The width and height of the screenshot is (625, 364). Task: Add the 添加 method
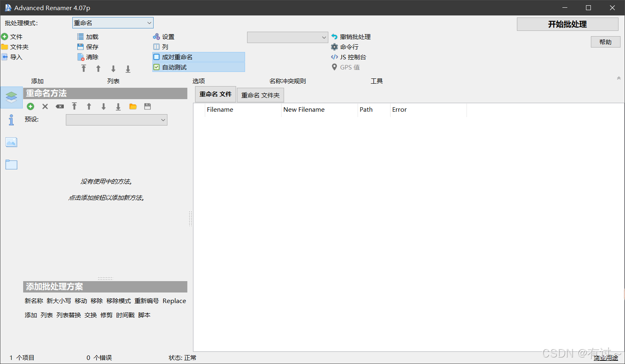click(x=31, y=315)
